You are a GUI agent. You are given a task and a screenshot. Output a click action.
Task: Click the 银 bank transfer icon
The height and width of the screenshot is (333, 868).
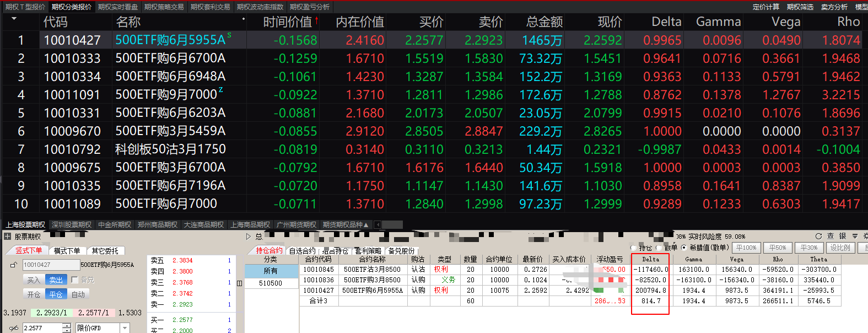tap(843, 236)
